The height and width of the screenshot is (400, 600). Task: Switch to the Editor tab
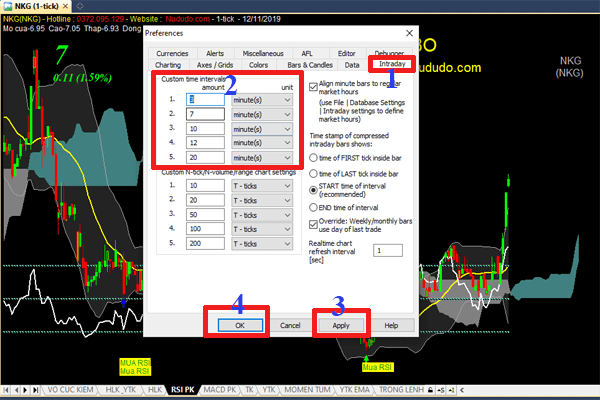click(x=347, y=54)
